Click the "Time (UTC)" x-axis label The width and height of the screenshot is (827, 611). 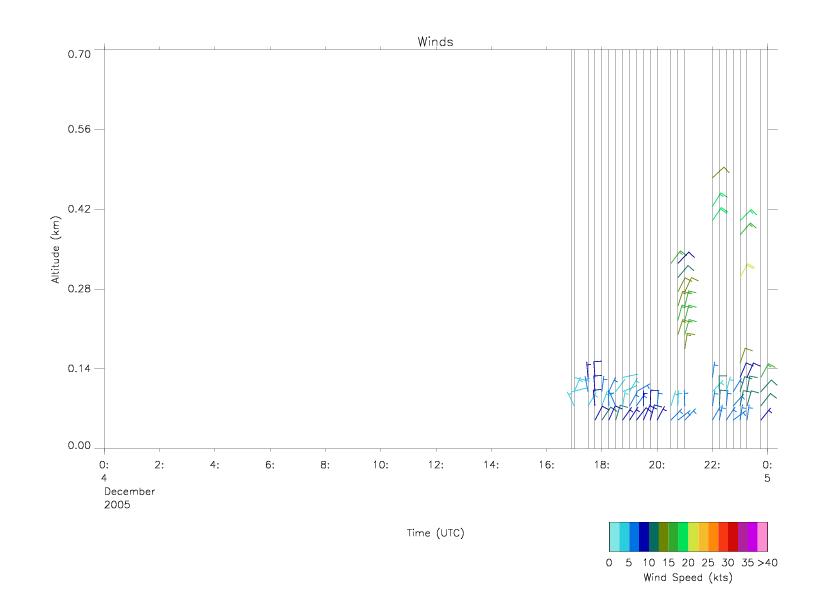(435, 533)
